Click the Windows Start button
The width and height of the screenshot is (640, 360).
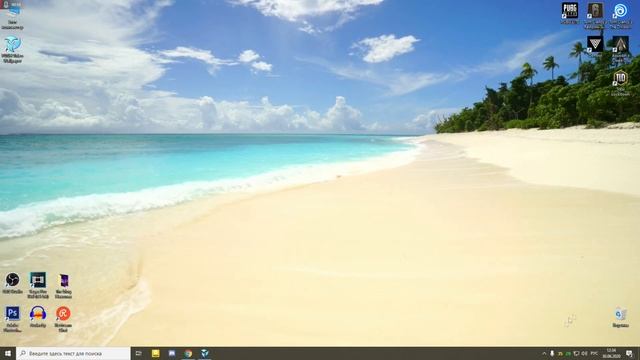pyautogui.click(x=8, y=353)
